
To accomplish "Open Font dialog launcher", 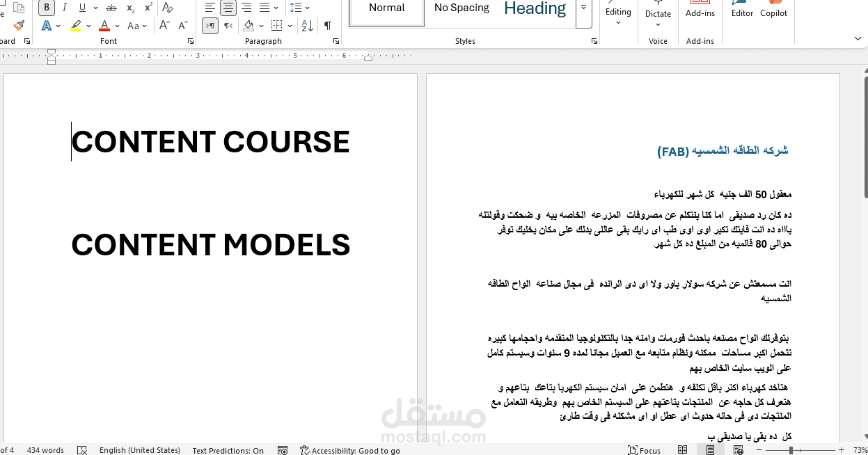I will (191, 42).
